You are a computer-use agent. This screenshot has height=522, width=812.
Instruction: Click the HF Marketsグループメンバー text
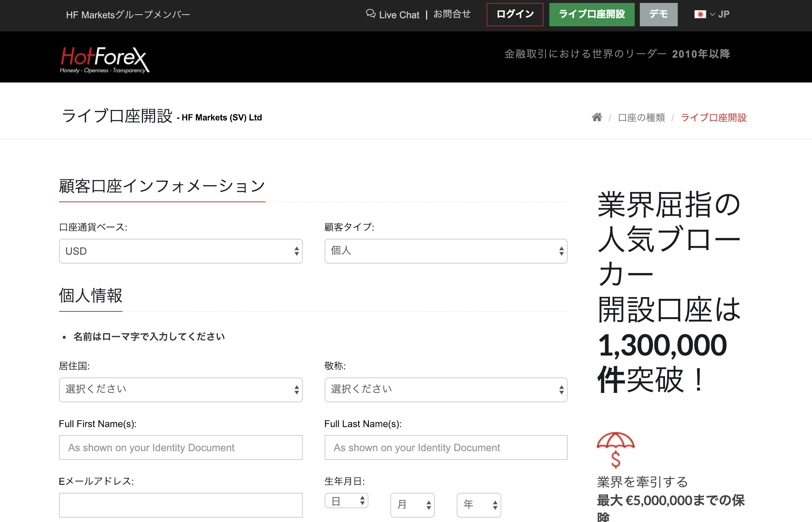coord(128,15)
